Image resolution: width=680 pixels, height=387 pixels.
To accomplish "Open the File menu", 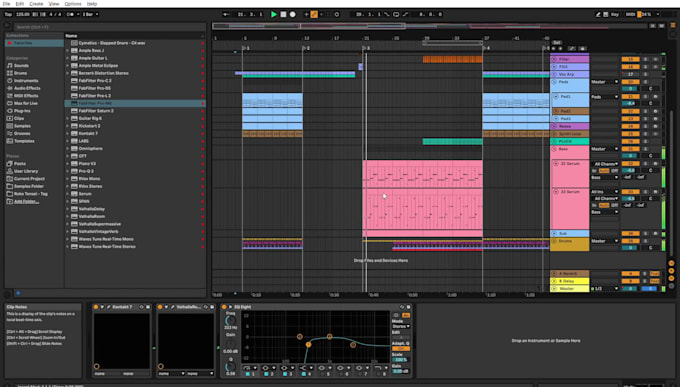I will (x=7, y=3).
